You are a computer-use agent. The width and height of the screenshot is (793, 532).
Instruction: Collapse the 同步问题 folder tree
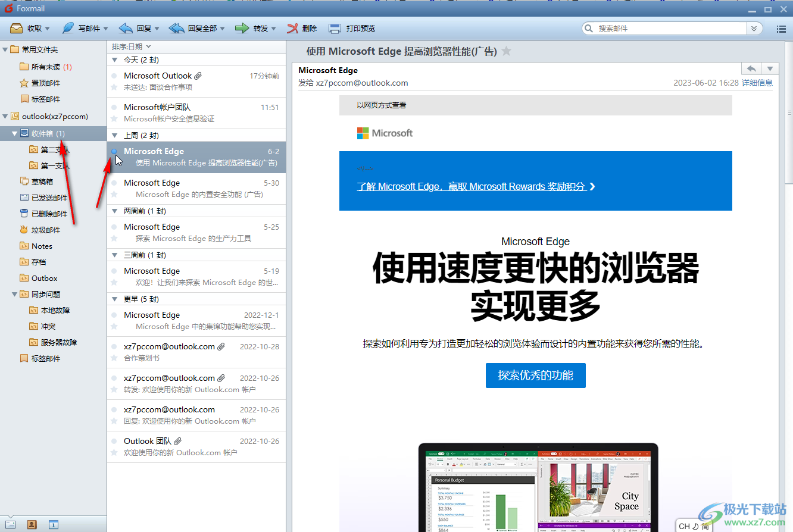(x=15, y=294)
